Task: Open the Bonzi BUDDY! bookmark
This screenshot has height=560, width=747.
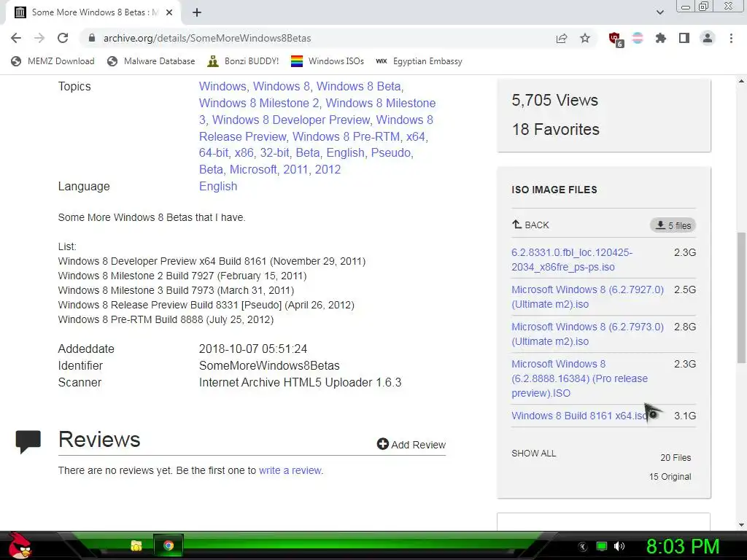Action: (x=243, y=61)
